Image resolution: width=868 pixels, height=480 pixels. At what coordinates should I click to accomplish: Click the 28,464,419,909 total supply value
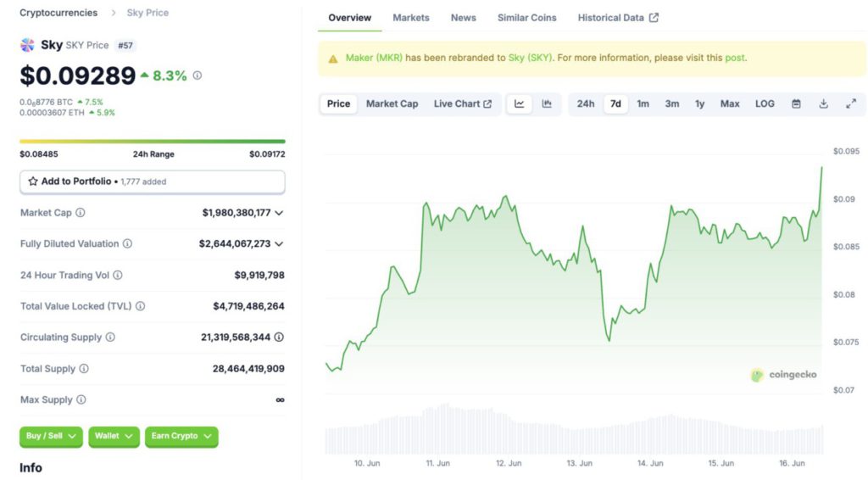[x=248, y=369]
